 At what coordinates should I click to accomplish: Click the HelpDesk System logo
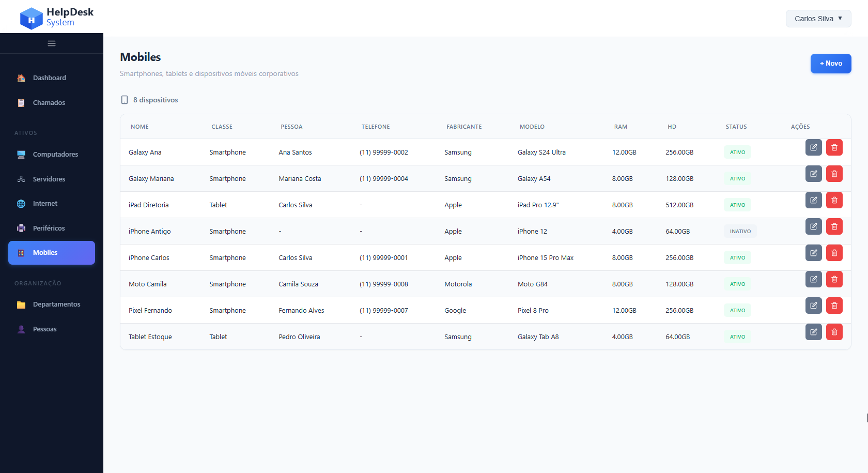tap(56, 18)
